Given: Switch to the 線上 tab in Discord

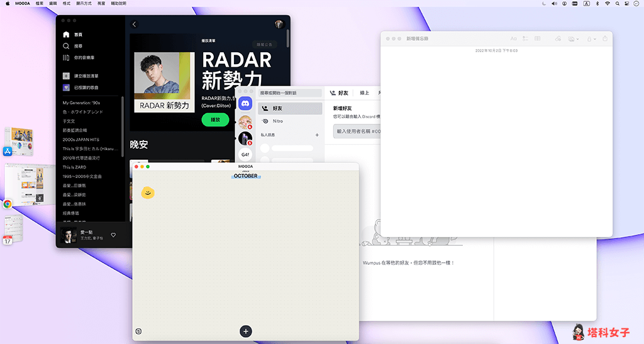Looking at the screenshot, I should point(364,93).
